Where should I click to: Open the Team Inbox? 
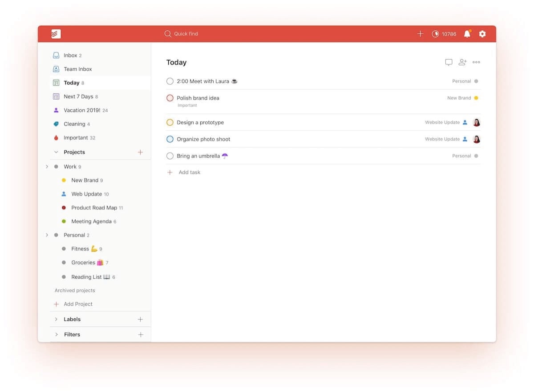pos(77,69)
